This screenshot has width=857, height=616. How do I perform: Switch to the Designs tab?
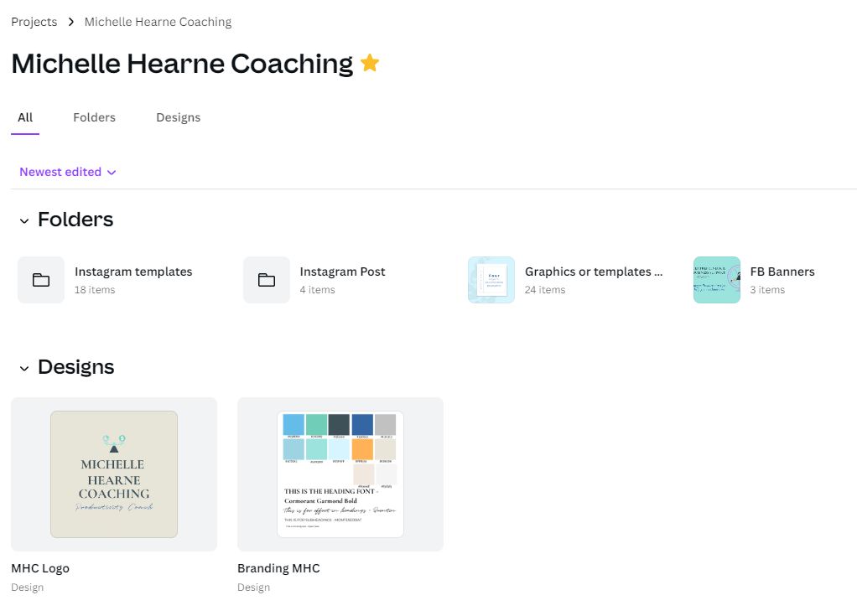(178, 117)
